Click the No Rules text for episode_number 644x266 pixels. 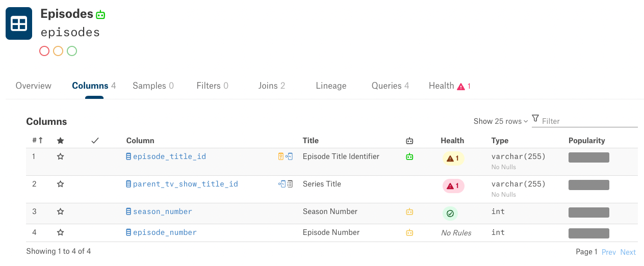coord(456,233)
